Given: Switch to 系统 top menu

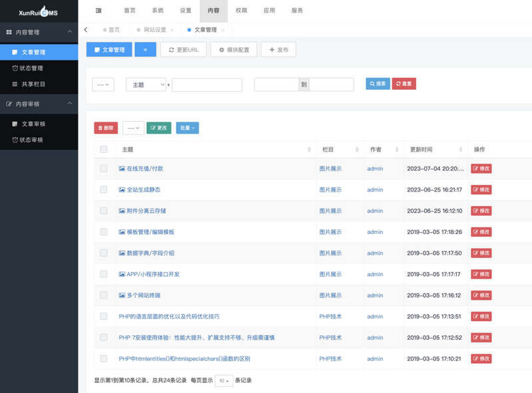Looking at the screenshot, I should 158,11.
